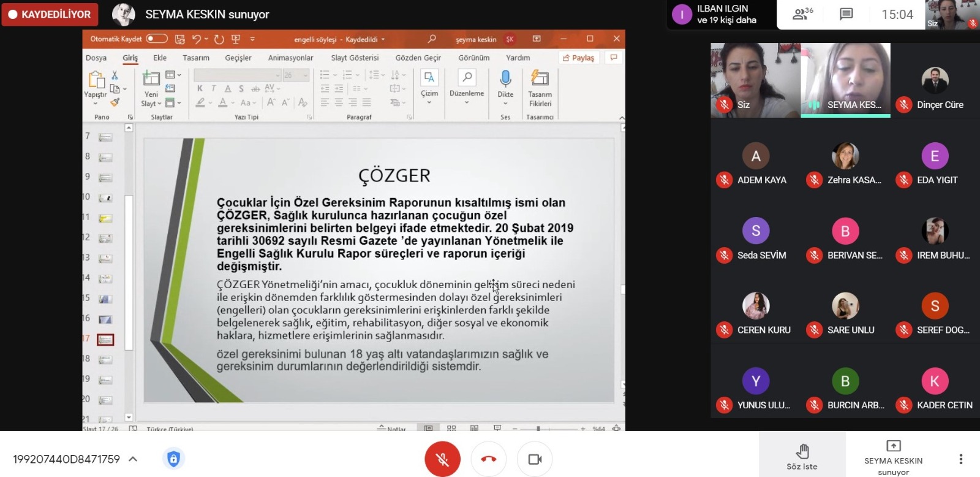This screenshot has width=980, height=477.
Task: Select slide 18 thumbnail
Action: pyautogui.click(x=105, y=359)
